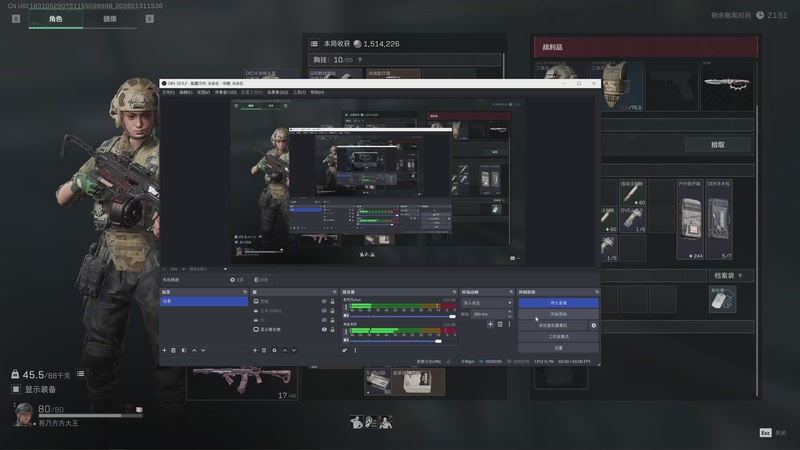Add a new scene with plus icon
The image size is (800, 450).
164,351
